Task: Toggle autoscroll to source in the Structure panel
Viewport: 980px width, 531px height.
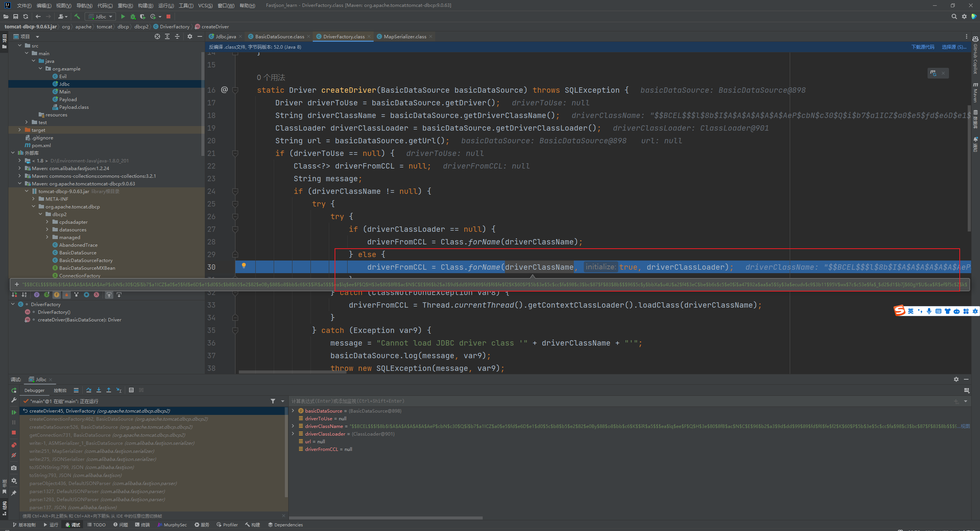Action: (x=109, y=295)
